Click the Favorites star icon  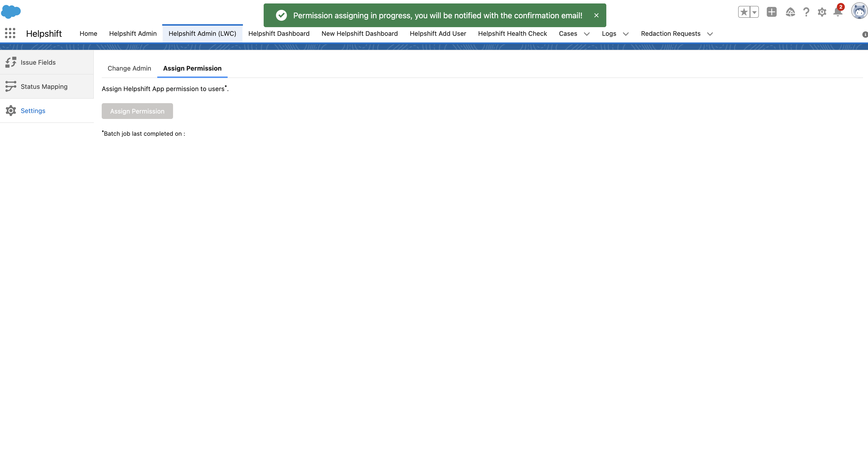[x=744, y=12]
